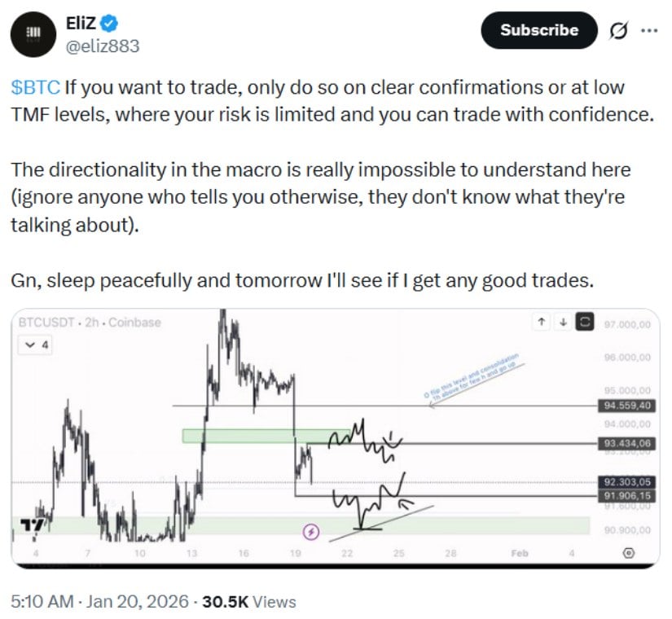Click the chart up arrow button
The width and height of the screenshot is (672, 619).
pyautogui.click(x=541, y=323)
